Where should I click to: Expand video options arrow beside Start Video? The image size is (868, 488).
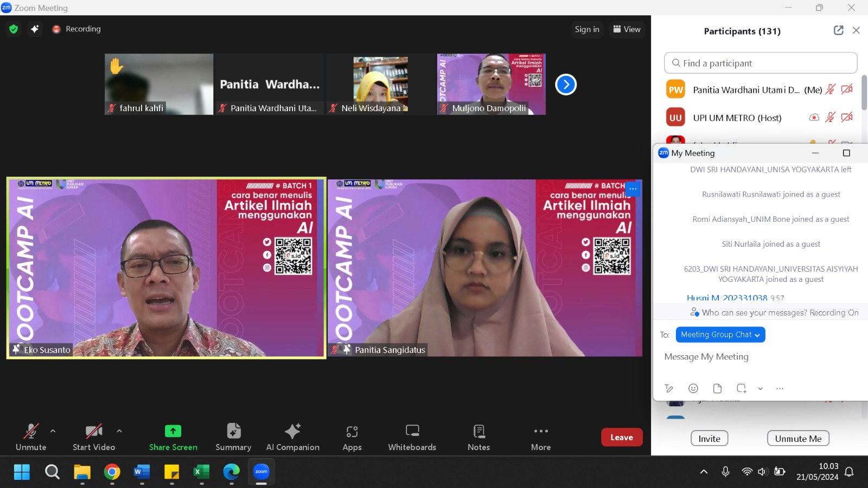pos(119,431)
